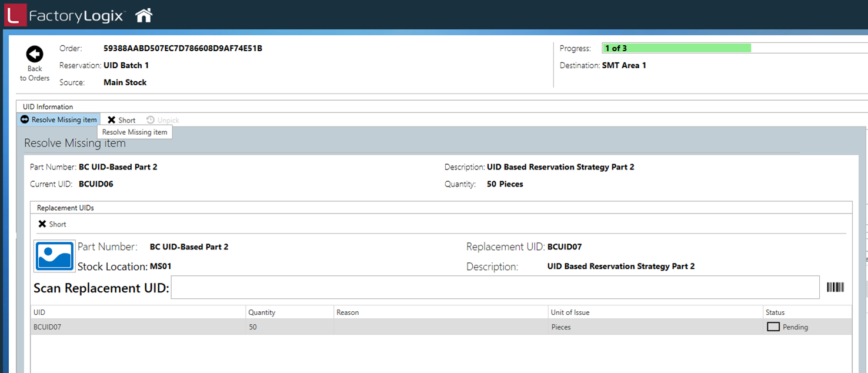The height and width of the screenshot is (373, 868).
Task: Click the barcode scanner icon
Action: pyautogui.click(x=835, y=287)
